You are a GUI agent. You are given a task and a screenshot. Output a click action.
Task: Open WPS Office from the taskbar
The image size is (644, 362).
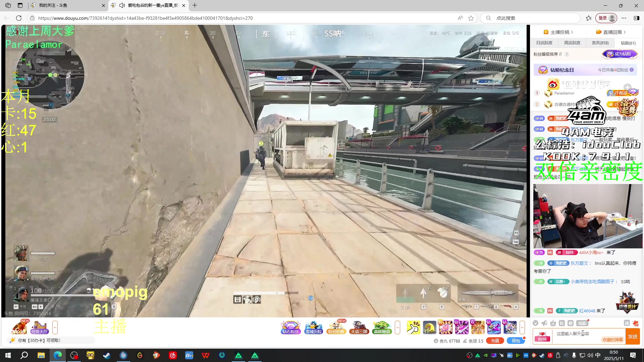[x=206, y=355]
